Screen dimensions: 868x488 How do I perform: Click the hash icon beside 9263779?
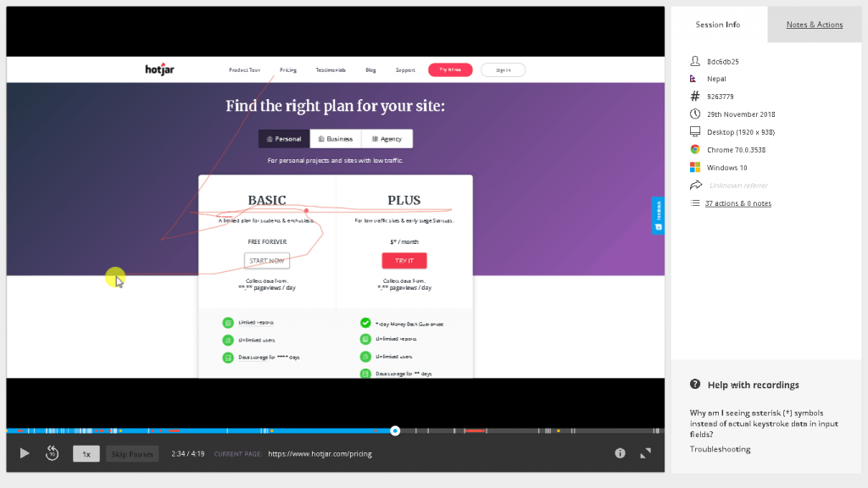(695, 97)
